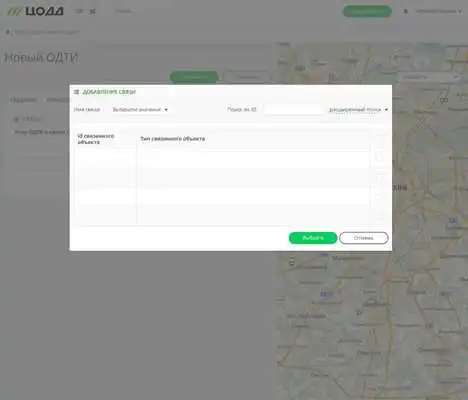Click the 'Выбрать' green button
The width and height of the screenshot is (468, 400).
point(313,238)
